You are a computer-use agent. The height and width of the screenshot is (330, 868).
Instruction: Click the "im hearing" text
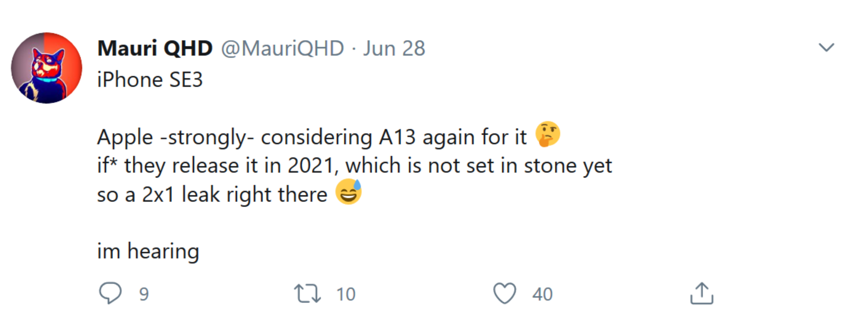148,251
